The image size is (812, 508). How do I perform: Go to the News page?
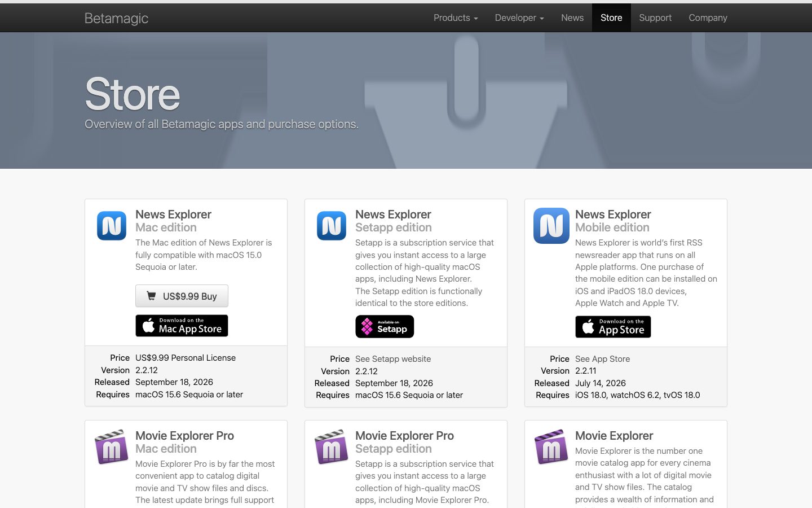click(572, 17)
